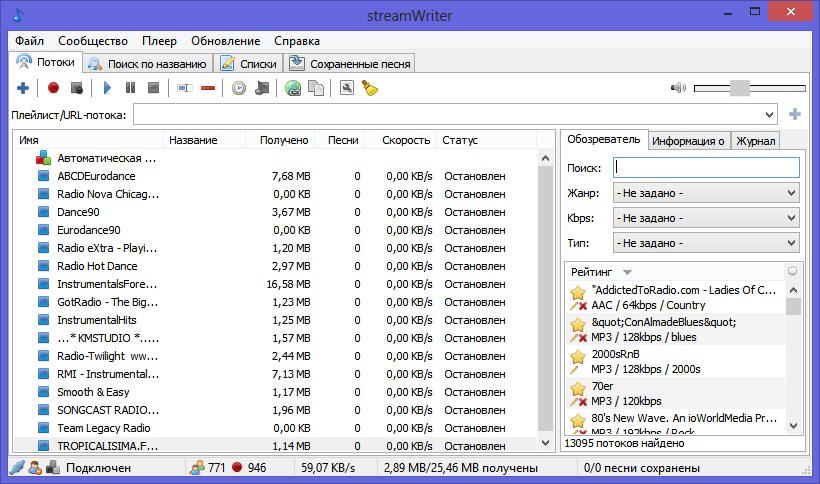Pause playback using the pause icon
Viewport: 820px width, 484px height.
(130, 88)
